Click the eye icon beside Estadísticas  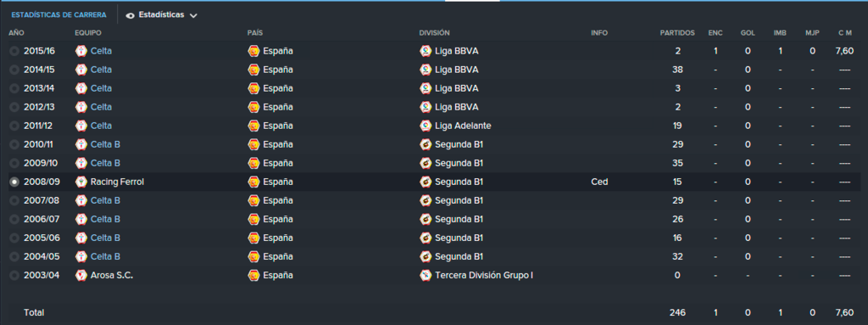pos(130,15)
